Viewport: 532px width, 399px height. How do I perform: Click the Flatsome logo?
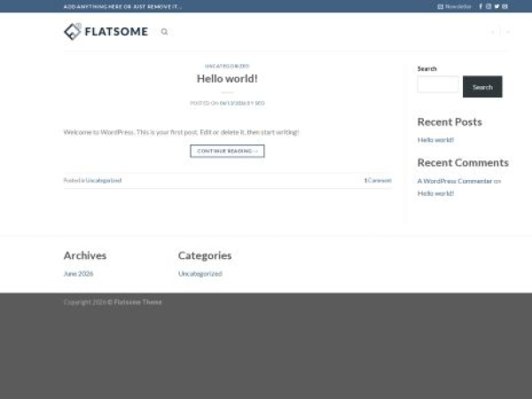coord(106,32)
